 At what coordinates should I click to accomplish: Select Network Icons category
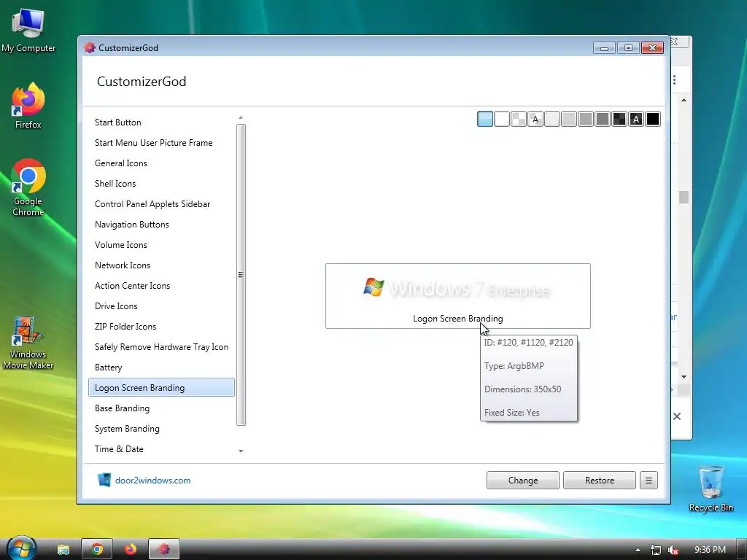[161, 265]
